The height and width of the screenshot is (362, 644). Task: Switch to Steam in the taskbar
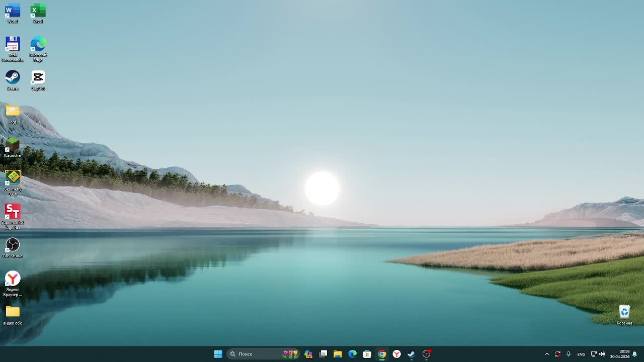click(x=411, y=354)
